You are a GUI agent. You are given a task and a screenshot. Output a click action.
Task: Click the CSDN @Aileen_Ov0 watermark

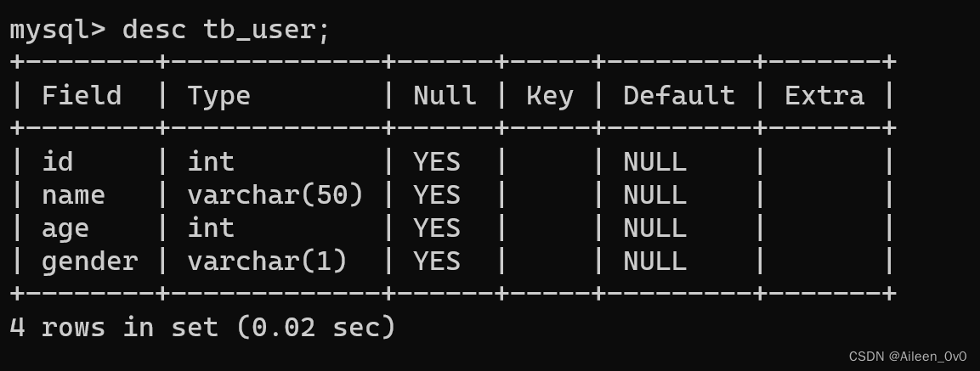pyautogui.click(x=908, y=357)
